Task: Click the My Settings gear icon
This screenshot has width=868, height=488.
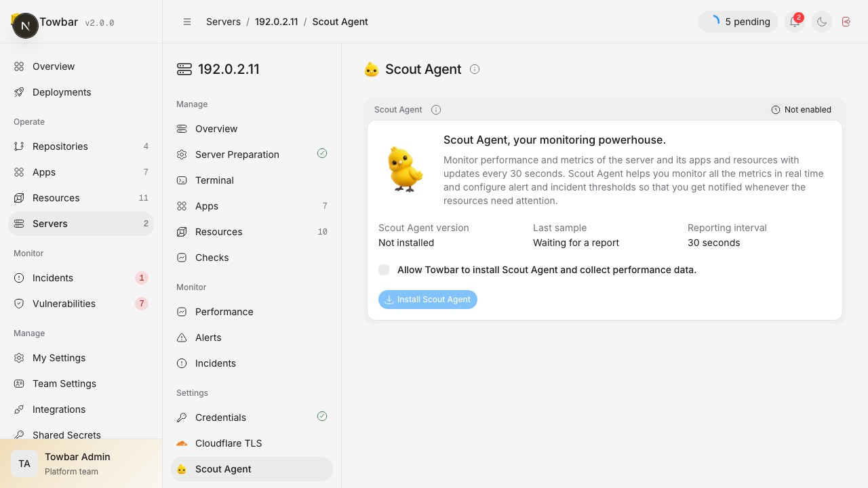Action: click(19, 358)
